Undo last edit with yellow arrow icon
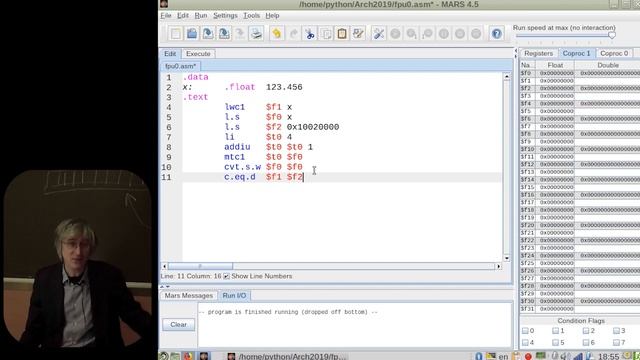This screenshot has width=640, height=360. (x=277, y=33)
